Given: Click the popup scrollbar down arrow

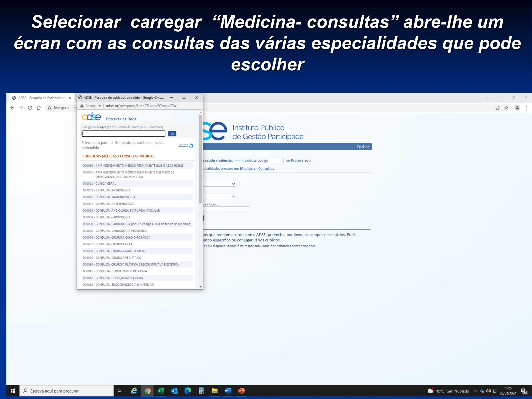Looking at the screenshot, I should point(200,287).
